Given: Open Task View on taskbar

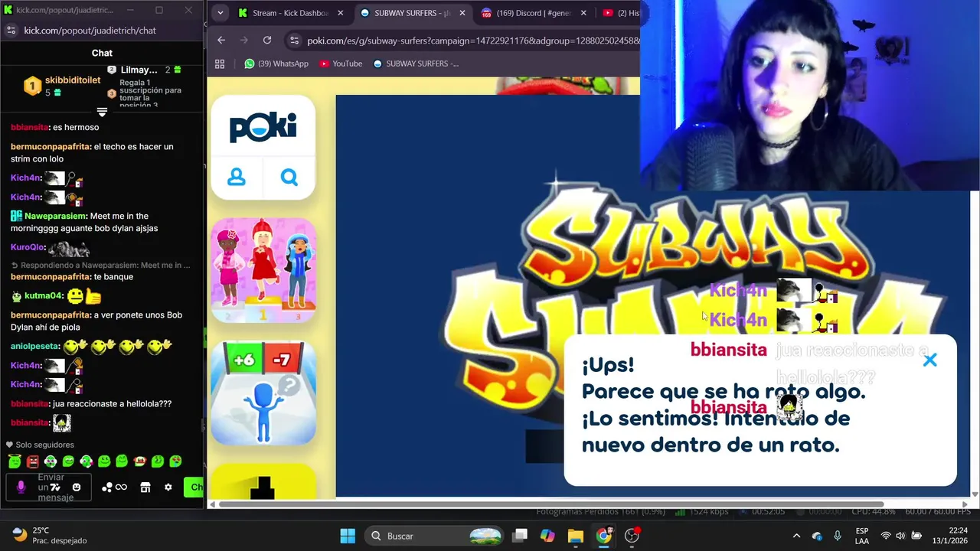Looking at the screenshot, I should pos(520,536).
